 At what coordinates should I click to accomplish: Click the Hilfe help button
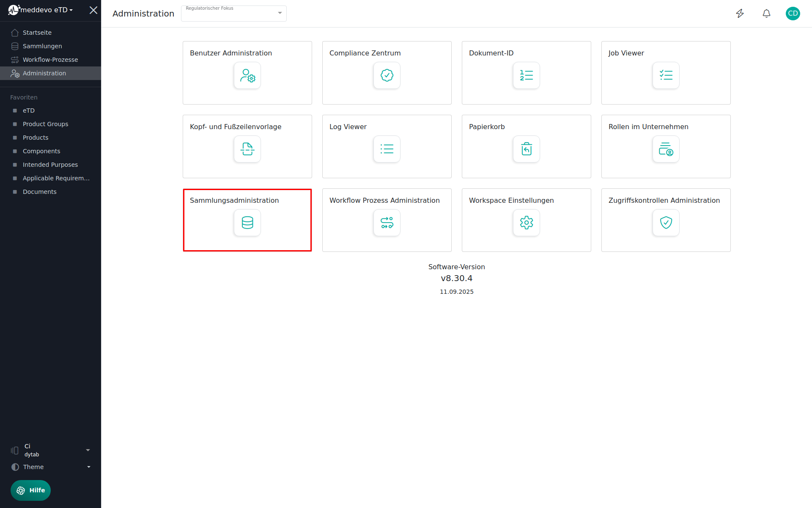point(30,490)
